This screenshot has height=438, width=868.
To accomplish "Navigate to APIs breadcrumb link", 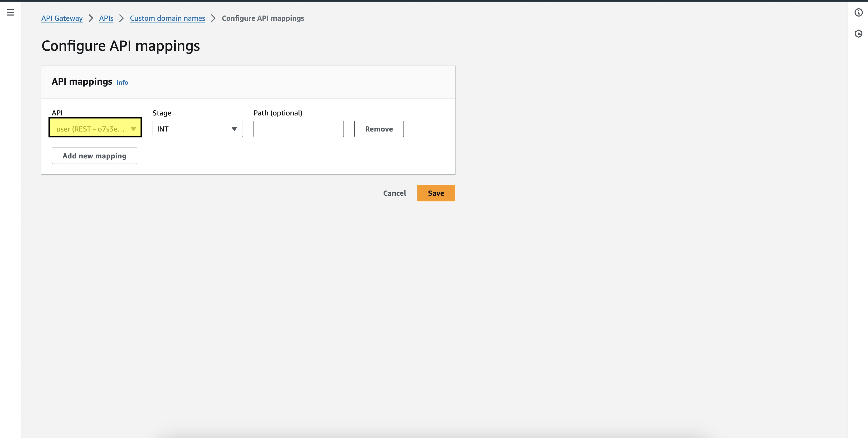I will 106,18.
